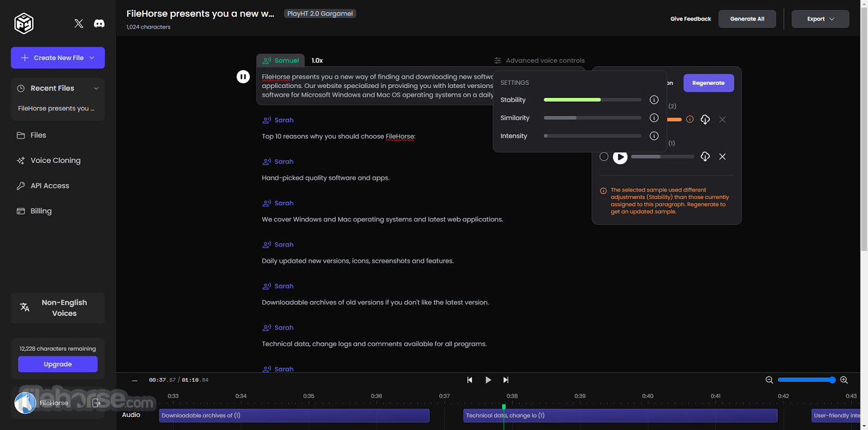The width and height of the screenshot is (868, 430).
Task: Open Non-English Voices
Action: [x=58, y=308]
